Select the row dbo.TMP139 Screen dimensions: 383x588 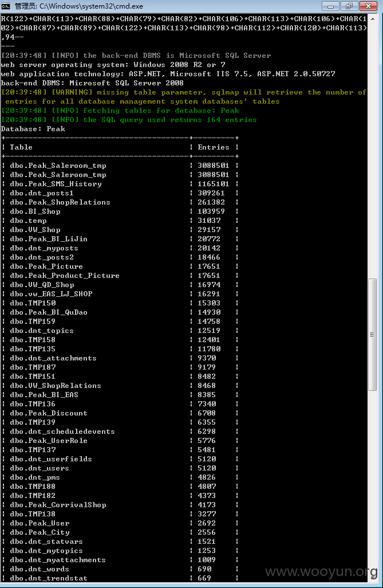(x=120, y=422)
